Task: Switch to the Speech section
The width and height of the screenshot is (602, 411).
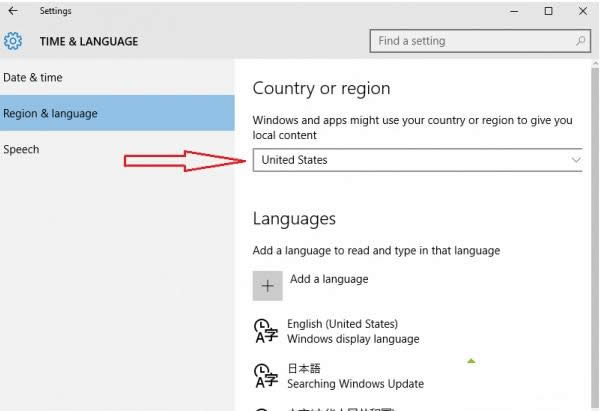Action: [x=21, y=149]
